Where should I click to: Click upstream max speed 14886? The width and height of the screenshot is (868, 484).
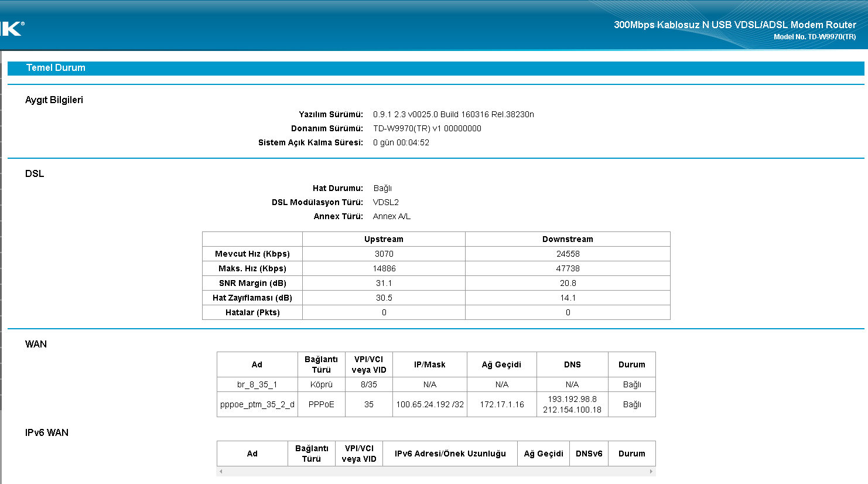pyautogui.click(x=384, y=268)
